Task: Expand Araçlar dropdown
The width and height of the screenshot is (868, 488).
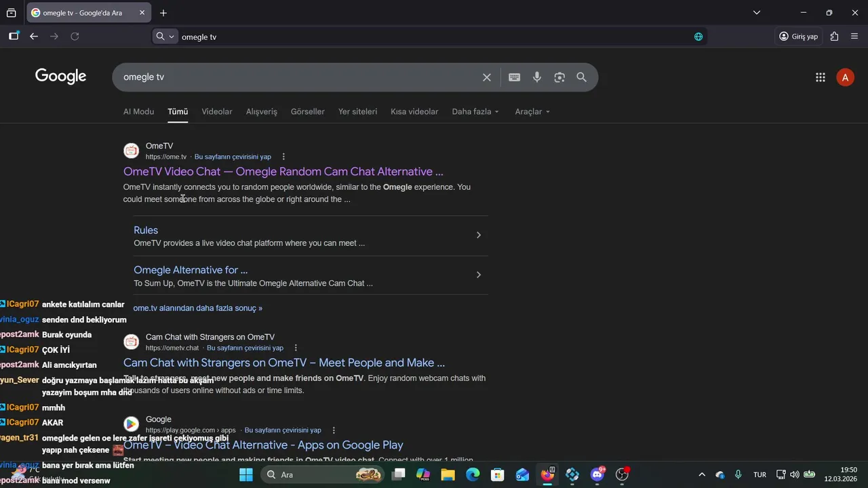Action: click(532, 112)
